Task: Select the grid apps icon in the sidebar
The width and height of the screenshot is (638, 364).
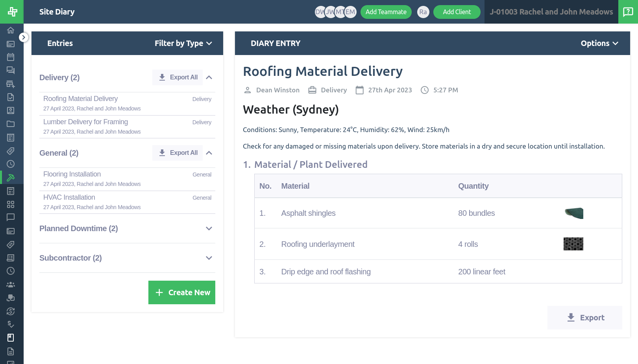Action: pyautogui.click(x=11, y=204)
